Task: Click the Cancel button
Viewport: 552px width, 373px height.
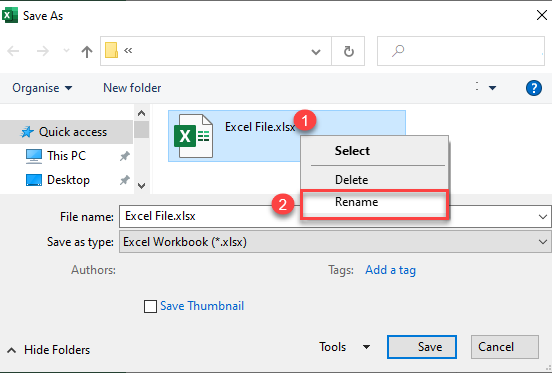Action: (505, 347)
